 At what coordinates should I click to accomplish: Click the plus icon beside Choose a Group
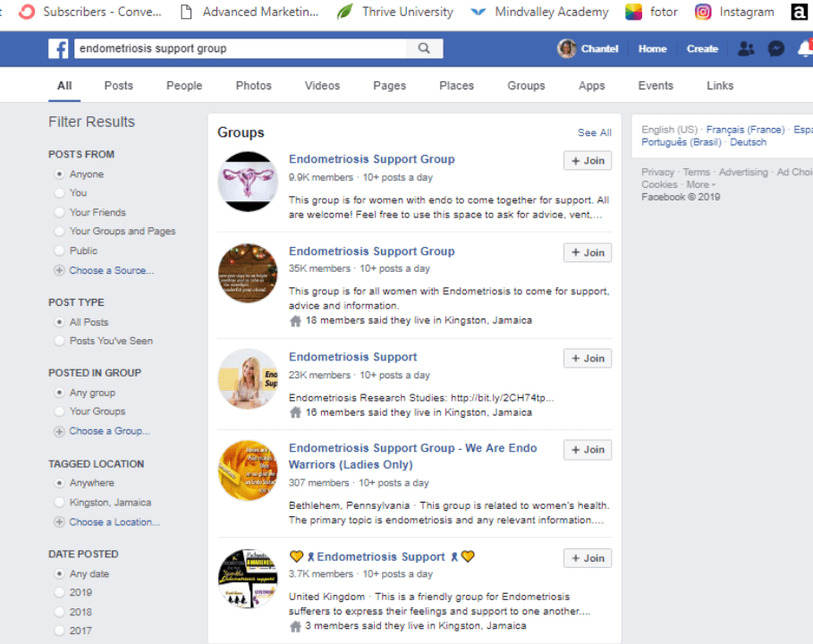[59, 431]
